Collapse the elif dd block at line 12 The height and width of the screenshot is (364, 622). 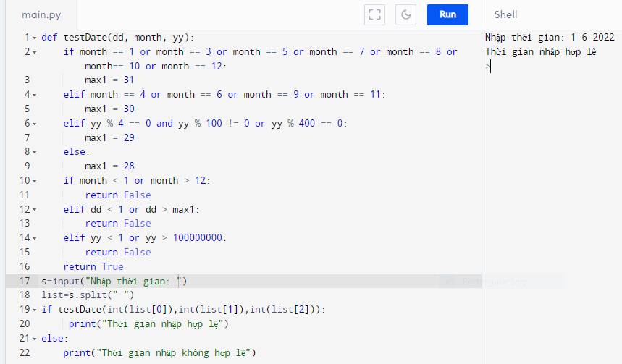tap(35, 209)
